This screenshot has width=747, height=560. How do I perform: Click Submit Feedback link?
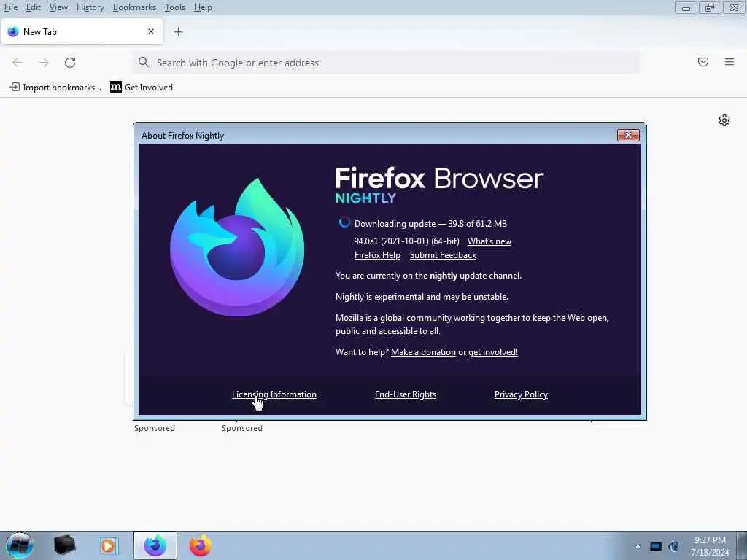pyautogui.click(x=443, y=255)
